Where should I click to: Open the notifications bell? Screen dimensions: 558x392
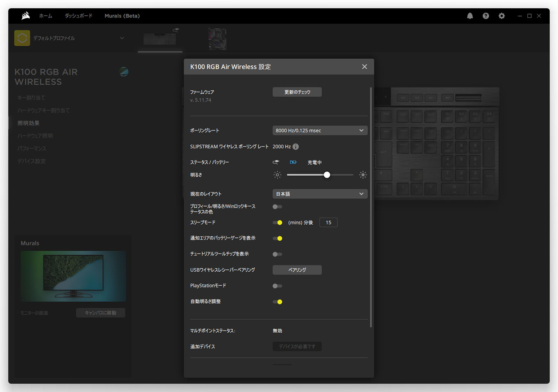click(470, 16)
